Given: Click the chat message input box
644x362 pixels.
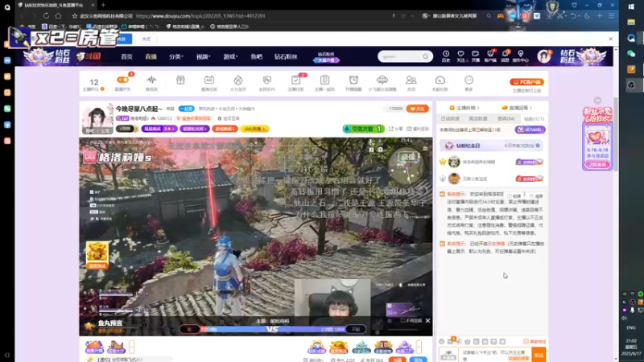Looking at the screenshot, I should 496,355.
